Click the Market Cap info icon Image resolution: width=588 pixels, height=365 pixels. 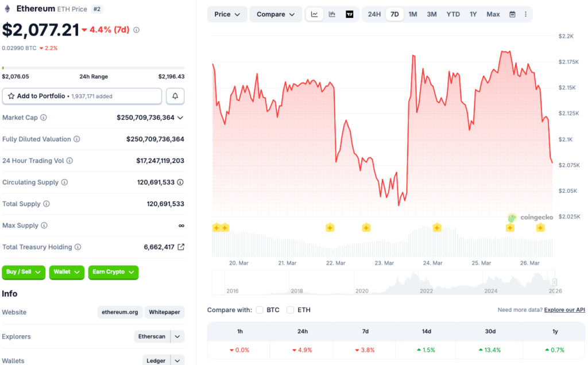pyautogui.click(x=44, y=118)
